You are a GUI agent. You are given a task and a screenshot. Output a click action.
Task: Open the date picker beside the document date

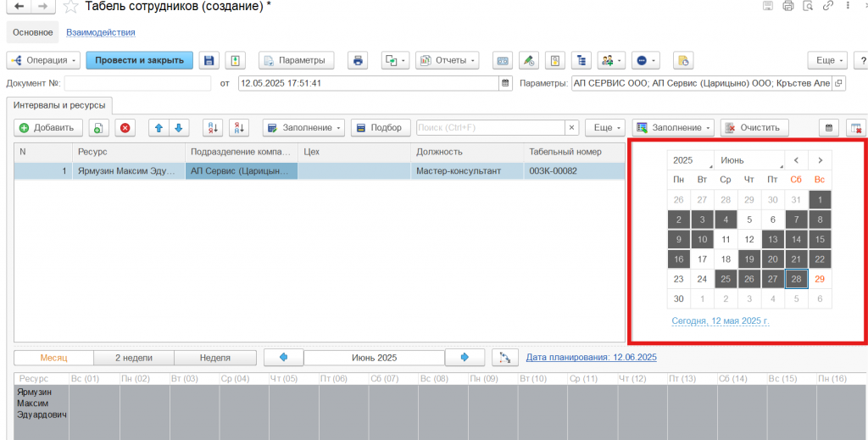coord(506,83)
